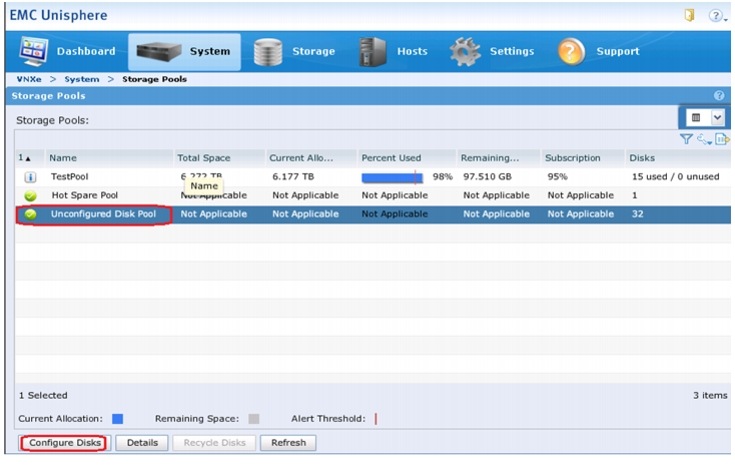The width and height of the screenshot is (735, 469).
Task: Click the 6.177 TB allocation value
Action: click(293, 177)
